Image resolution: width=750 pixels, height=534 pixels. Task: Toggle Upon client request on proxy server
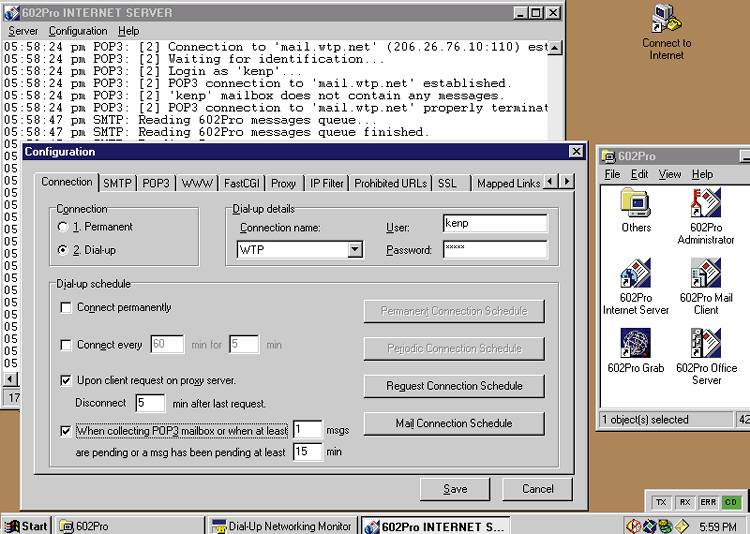pos(66,380)
